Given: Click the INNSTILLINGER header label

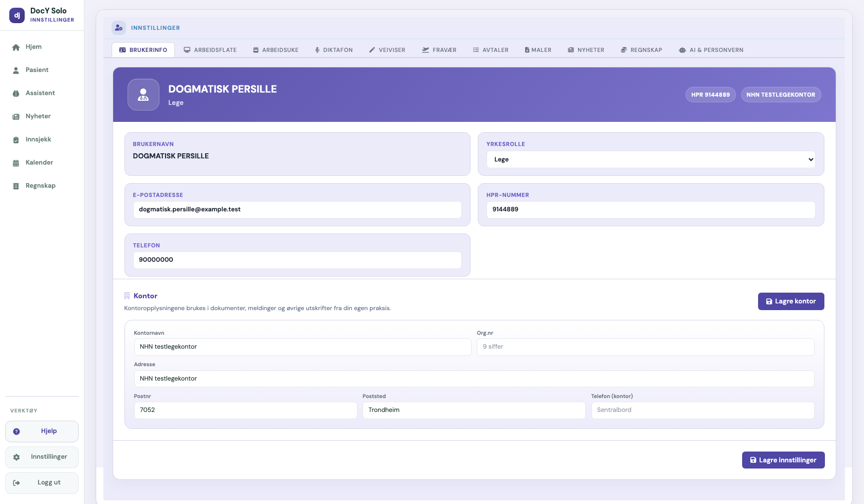Looking at the screenshot, I should coord(155,28).
